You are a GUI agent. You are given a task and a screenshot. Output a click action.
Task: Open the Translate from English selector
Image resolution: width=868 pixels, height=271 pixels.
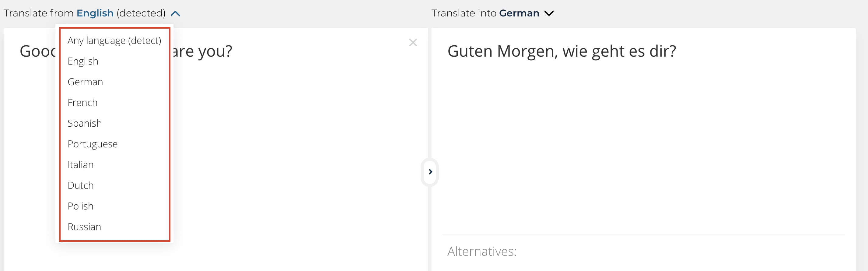point(95,13)
